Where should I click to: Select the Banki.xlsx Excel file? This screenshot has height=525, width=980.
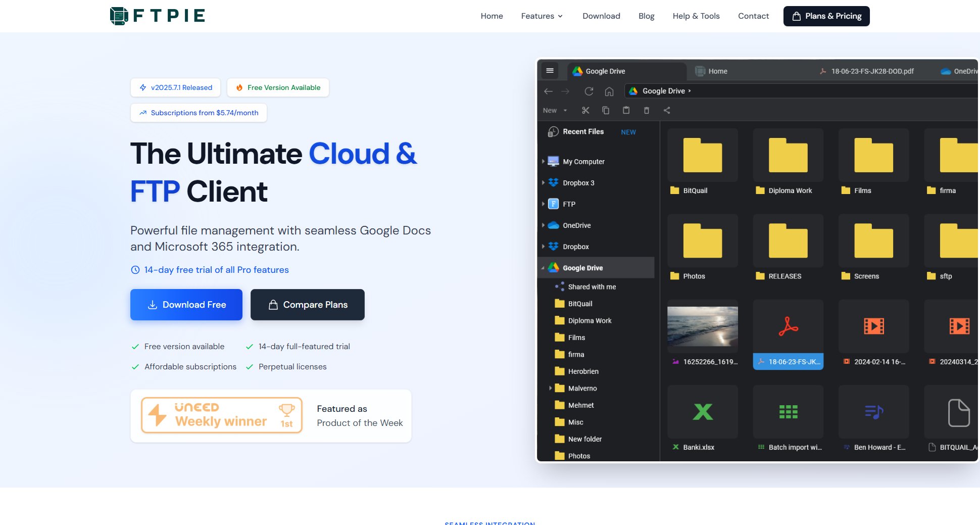click(x=702, y=420)
